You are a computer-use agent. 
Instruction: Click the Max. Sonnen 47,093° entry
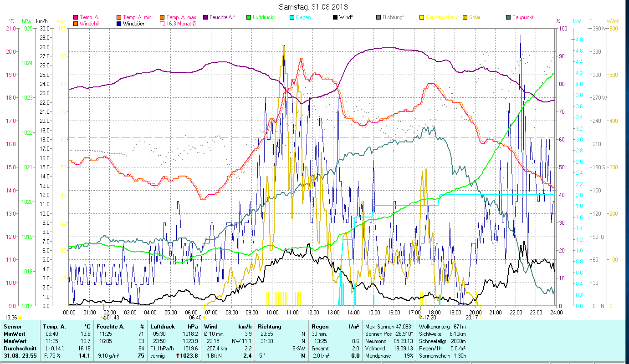389,327
